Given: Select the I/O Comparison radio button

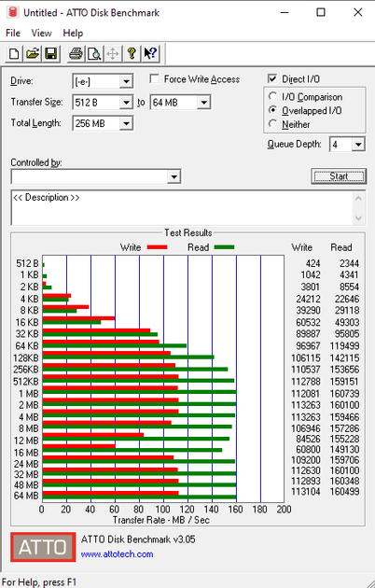Looking at the screenshot, I should (272, 96).
